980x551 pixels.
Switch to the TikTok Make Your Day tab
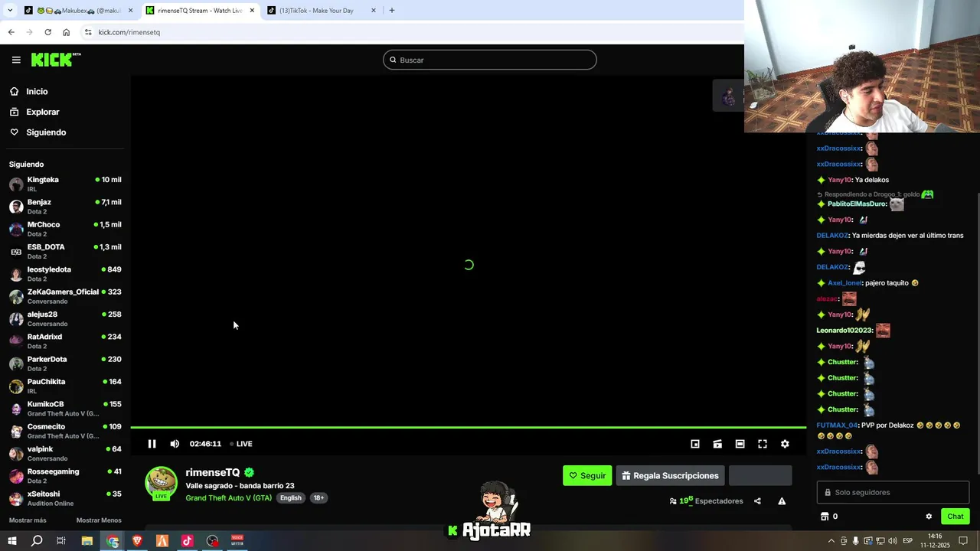[x=322, y=11]
